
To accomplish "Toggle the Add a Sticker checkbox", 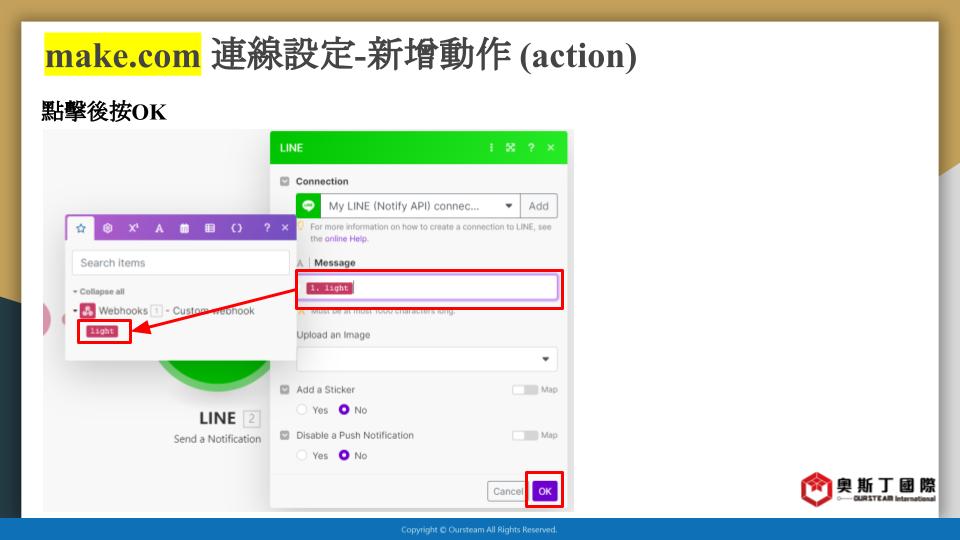I will click(x=285, y=389).
